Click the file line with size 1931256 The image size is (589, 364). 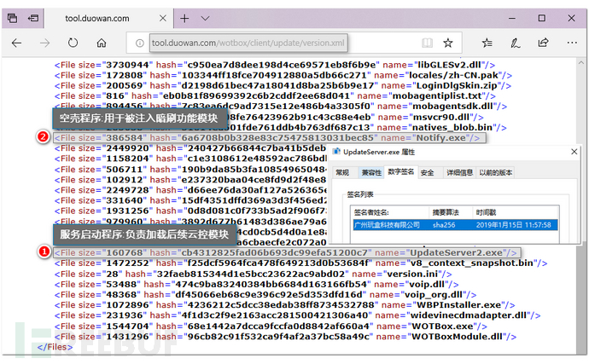(x=190, y=211)
